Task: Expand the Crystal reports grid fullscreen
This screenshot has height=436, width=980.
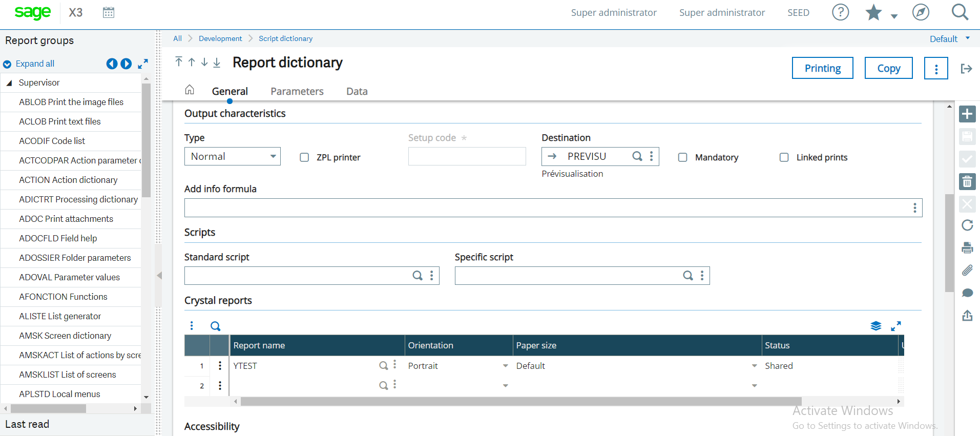Action: [x=896, y=326]
